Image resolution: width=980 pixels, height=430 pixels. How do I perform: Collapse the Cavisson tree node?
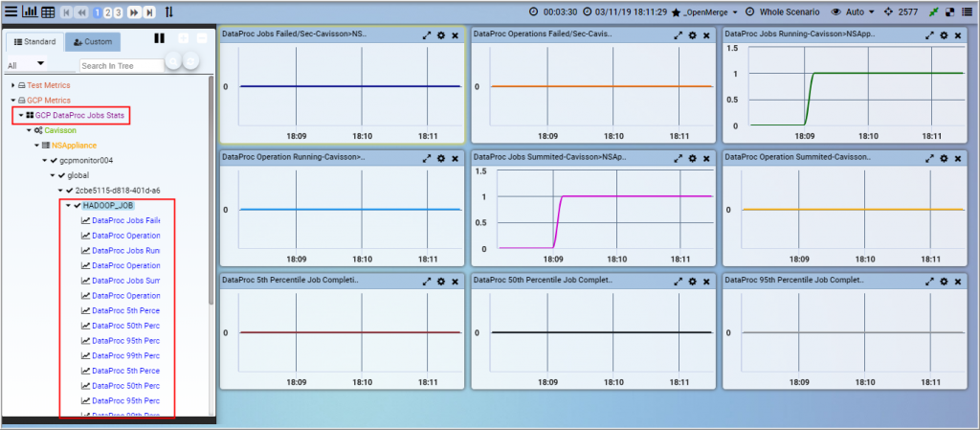(x=29, y=130)
